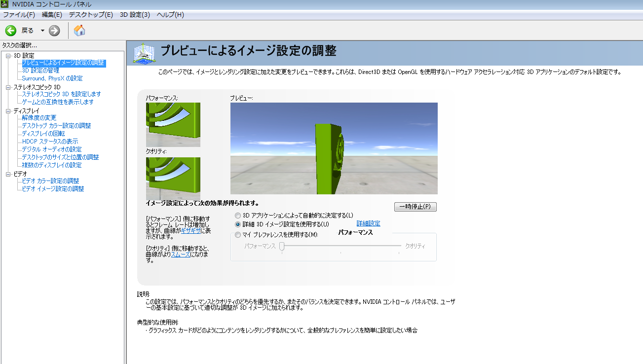Open the 3D 設定(3) menu
This screenshot has height=364, width=643.
point(135,15)
